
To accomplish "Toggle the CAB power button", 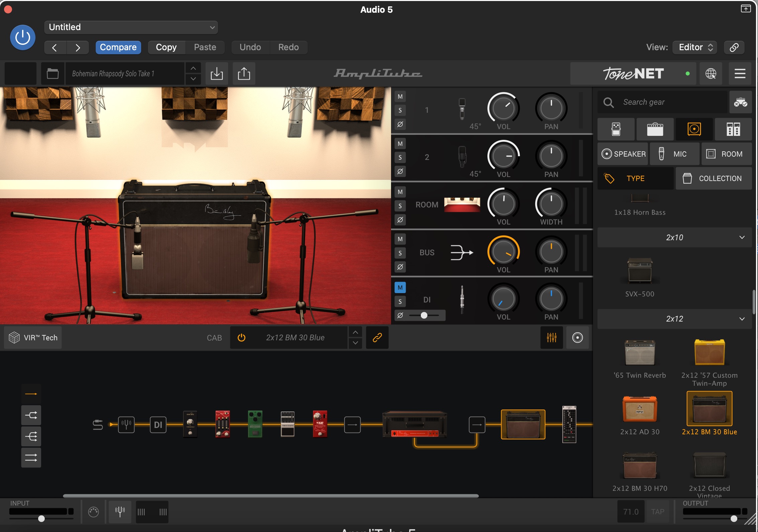I will (242, 338).
